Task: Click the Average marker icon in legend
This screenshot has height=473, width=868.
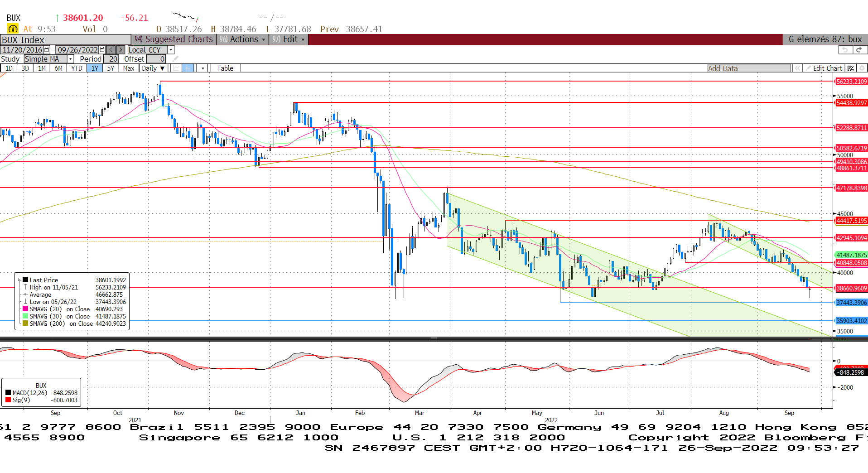Action: 26,294
